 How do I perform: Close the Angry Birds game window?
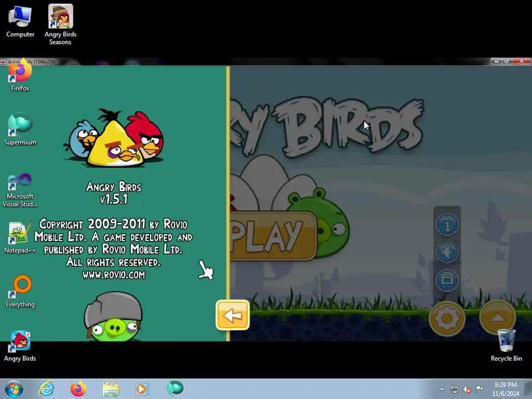(522, 61)
